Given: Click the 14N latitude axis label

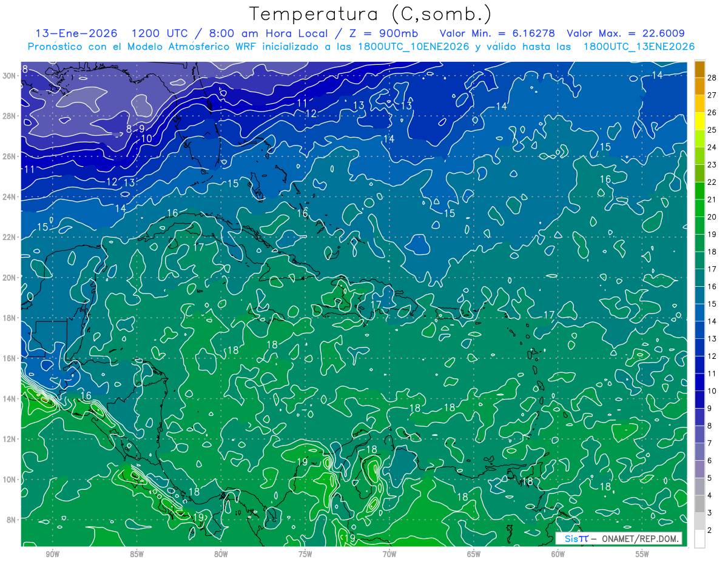Looking at the screenshot, I should pyautogui.click(x=8, y=399).
